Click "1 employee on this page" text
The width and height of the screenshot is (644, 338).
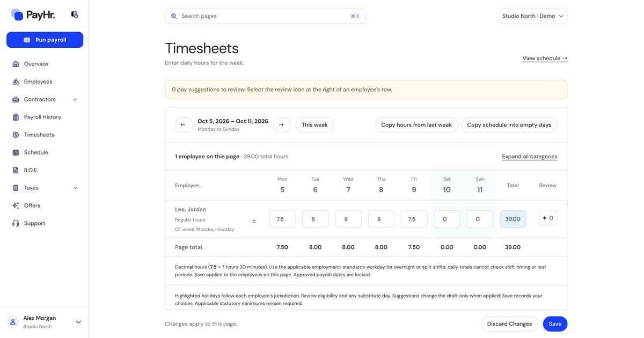(207, 157)
